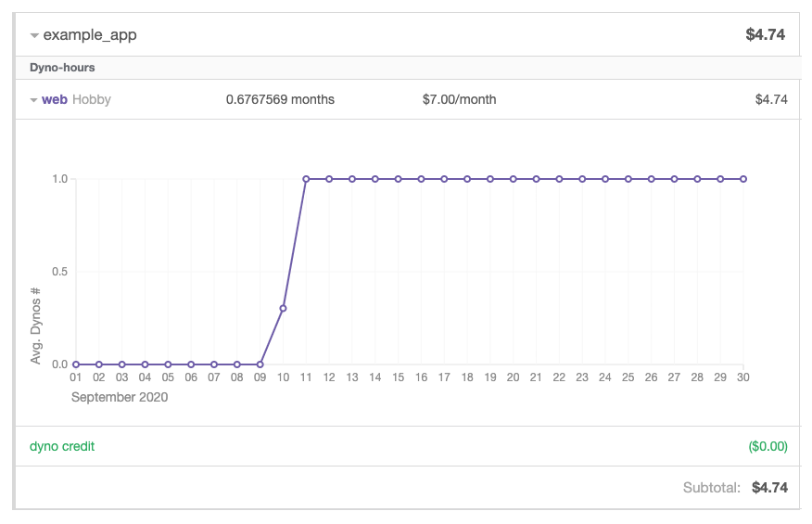Collapse the web Hobby dyno row arrow
812x524 pixels.
tap(34, 100)
